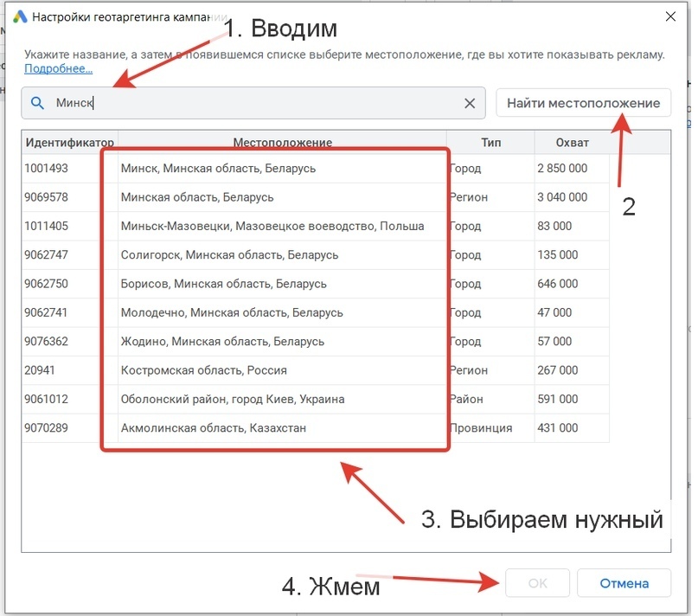The image size is (698, 616).
Task: Sort by the Местоположение column header
Action: tap(282, 143)
